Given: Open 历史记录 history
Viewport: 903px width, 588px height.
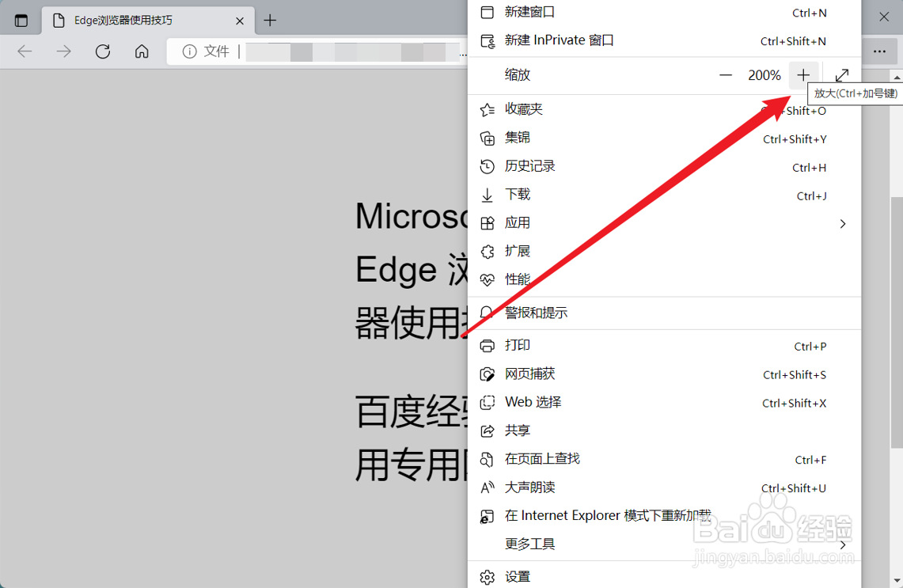Looking at the screenshot, I should pyautogui.click(x=664, y=166).
